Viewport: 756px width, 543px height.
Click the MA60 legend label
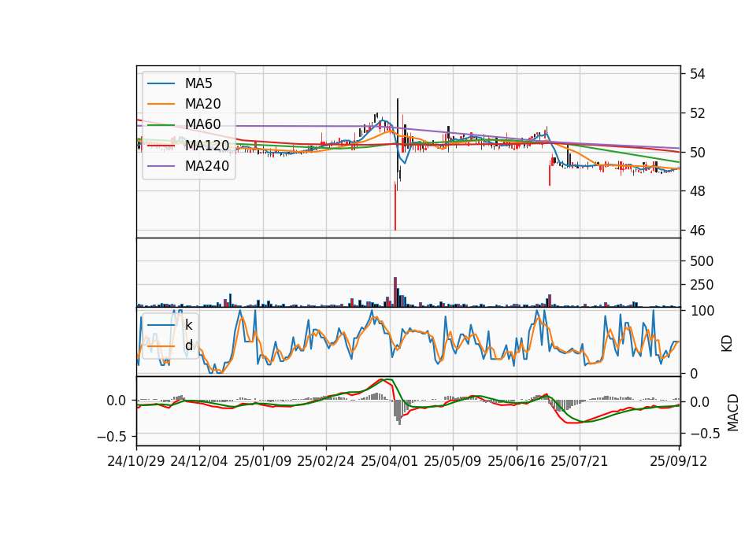[x=203, y=124]
